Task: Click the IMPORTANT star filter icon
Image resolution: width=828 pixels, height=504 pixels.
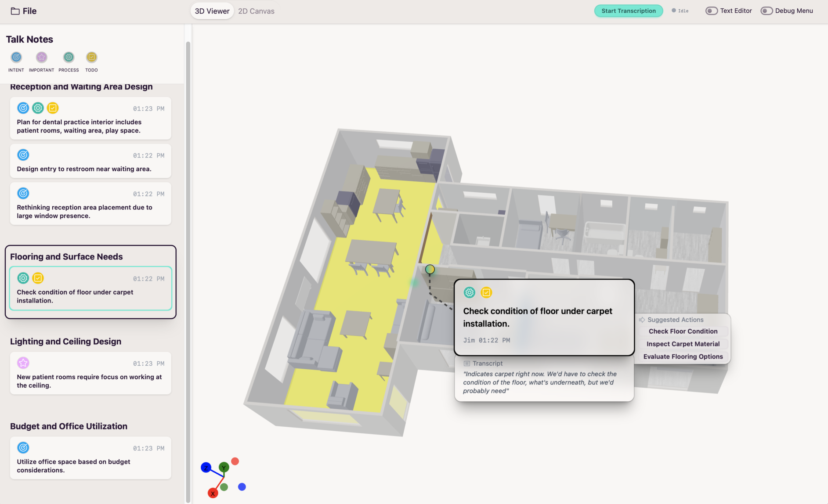Action: [41, 58]
